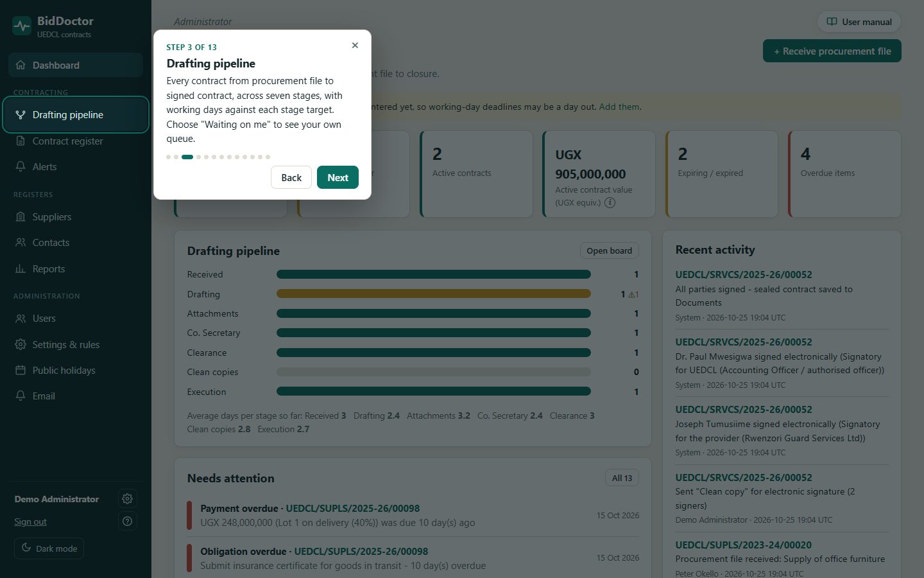Click the Users people icon in Administration
This screenshot has height=578, width=924.
(21, 318)
